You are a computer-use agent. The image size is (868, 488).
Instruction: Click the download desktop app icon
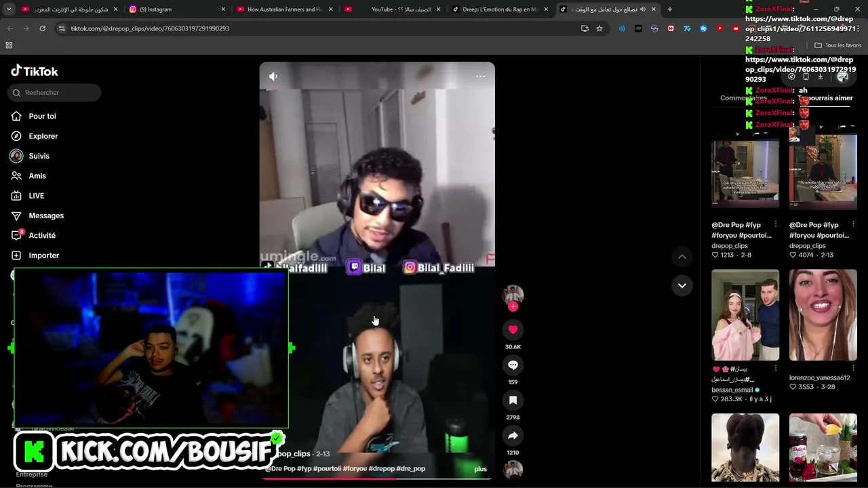click(820, 77)
